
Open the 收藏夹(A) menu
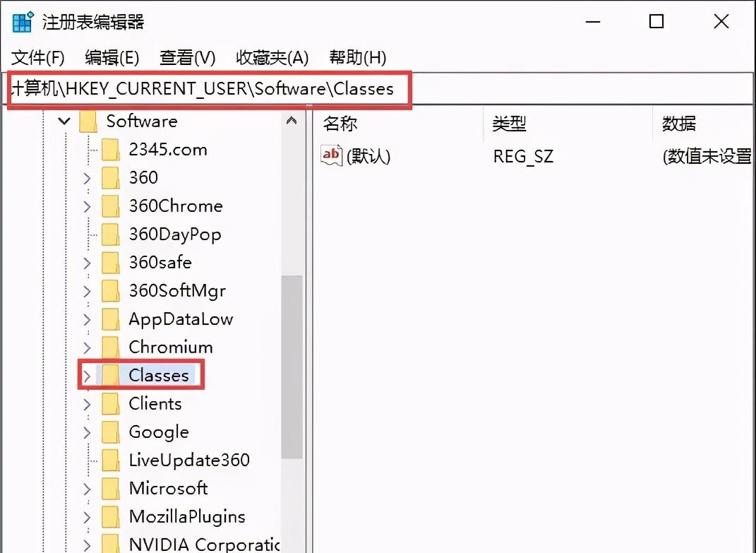(272, 57)
